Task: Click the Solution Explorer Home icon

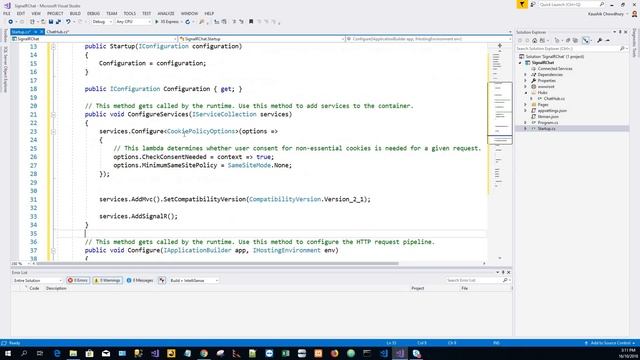Action: tap(534, 40)
